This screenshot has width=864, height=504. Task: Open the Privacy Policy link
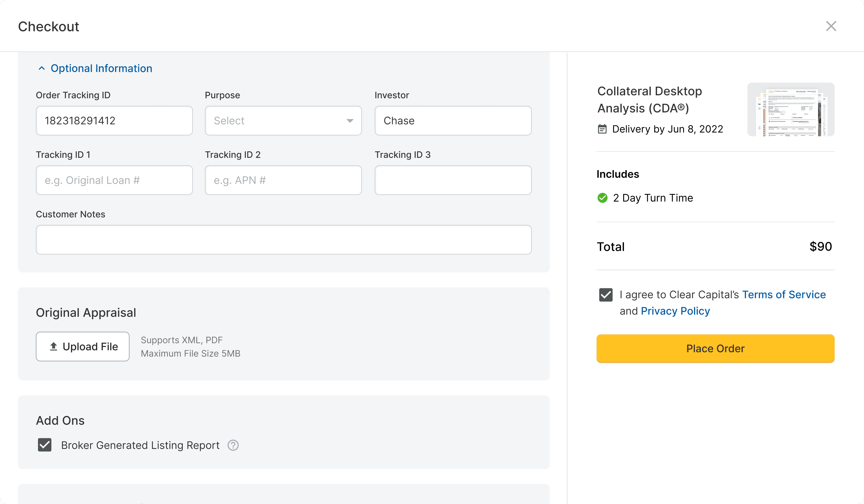tap(675, 311)
